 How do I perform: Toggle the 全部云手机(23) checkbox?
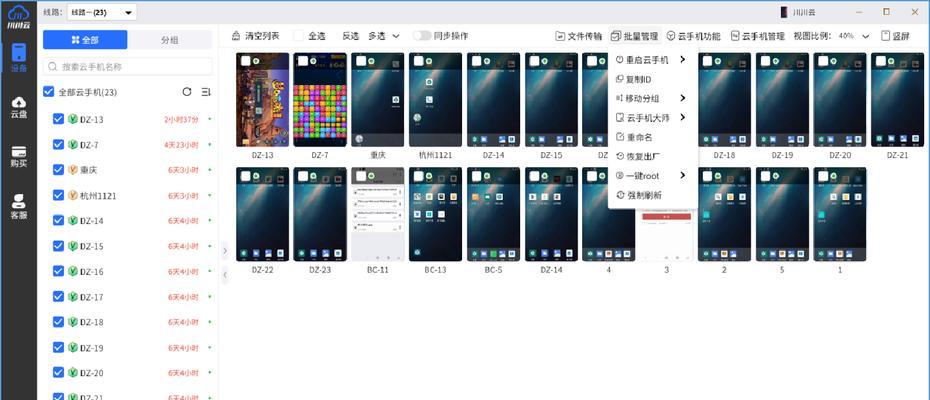tap(49, 92)
